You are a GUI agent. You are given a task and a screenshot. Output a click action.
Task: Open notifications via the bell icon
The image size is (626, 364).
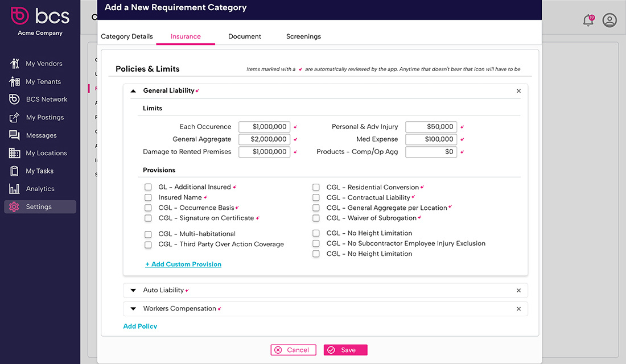tap(588, 20)
